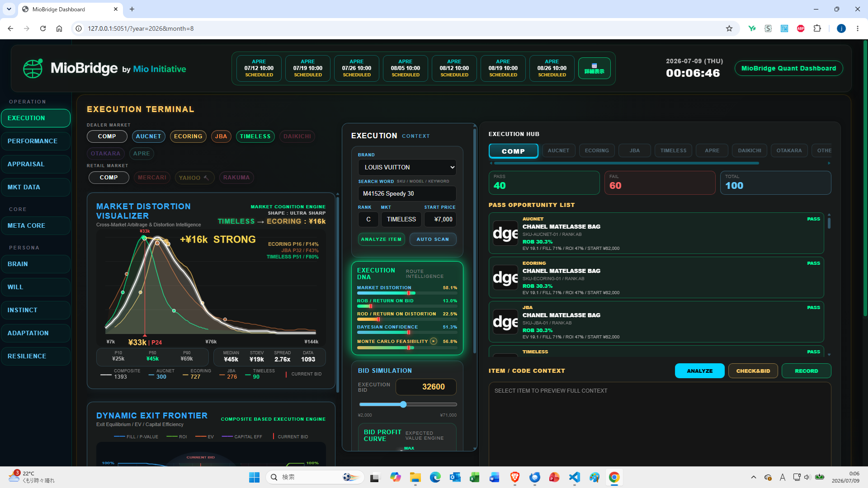
Task: Click the search word field with M41526
Action: click(x=407, y=193)
